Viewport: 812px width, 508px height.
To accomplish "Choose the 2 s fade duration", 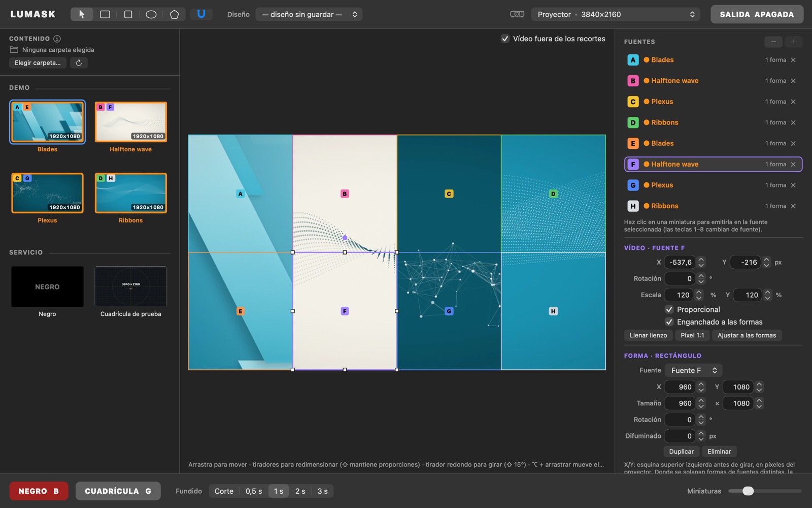I will (x=300, y=491).
